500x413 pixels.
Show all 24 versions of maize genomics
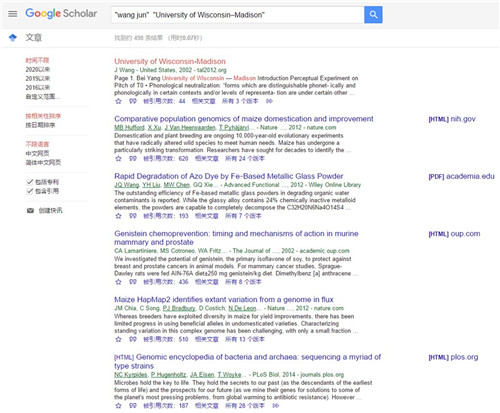pyautogui.click(x=245, y=158)
